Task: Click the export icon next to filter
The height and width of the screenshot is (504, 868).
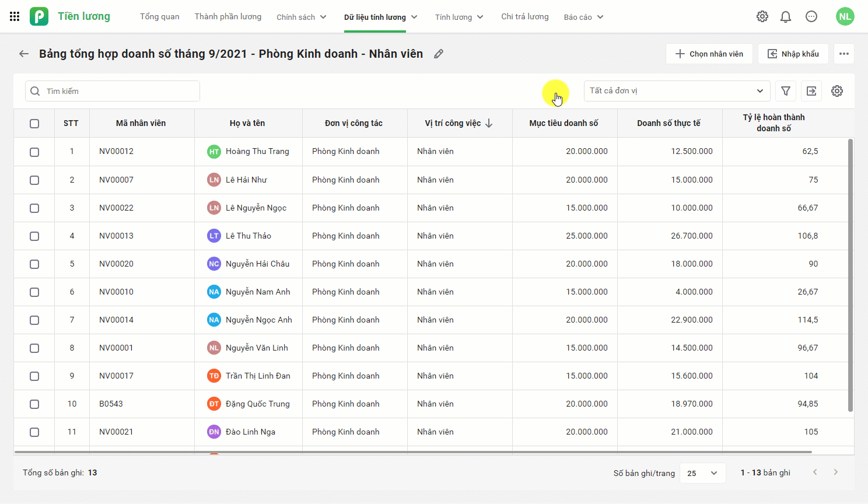Action: pos(811,91)
